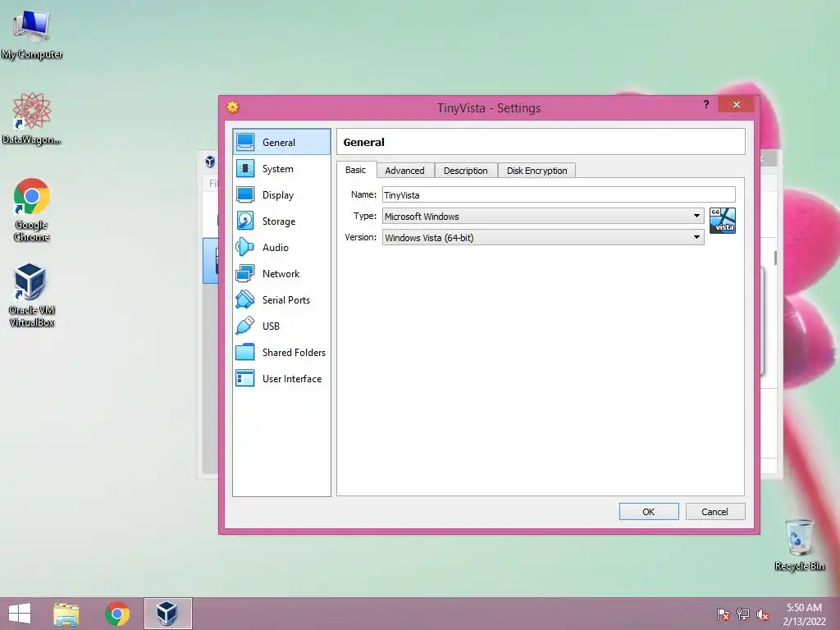Click the network tray icon
840x630 pixels.
click(x=743, y=614)
